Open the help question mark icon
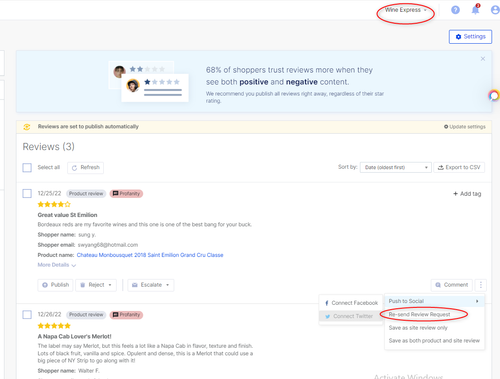This screenshot has width=500, height=379. (455, 10)
